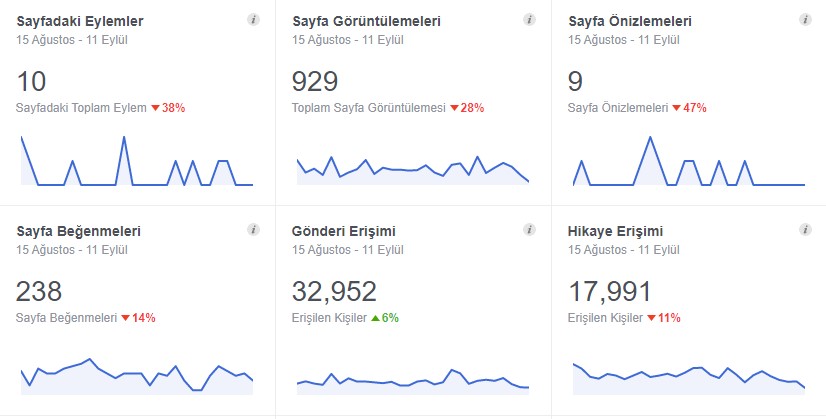Click the green 6% increase indicator
826x419 pixels.
point(385,318)
